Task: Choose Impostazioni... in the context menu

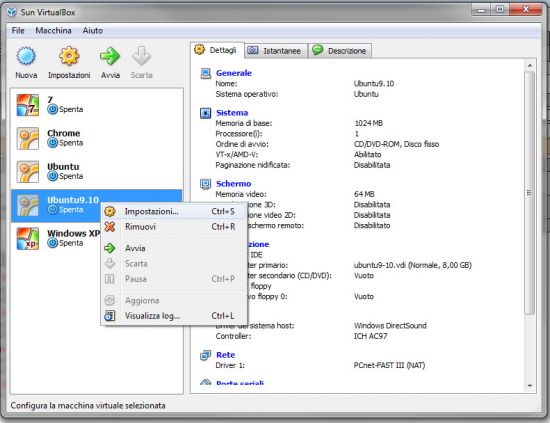Action: [x=174, y=211]
